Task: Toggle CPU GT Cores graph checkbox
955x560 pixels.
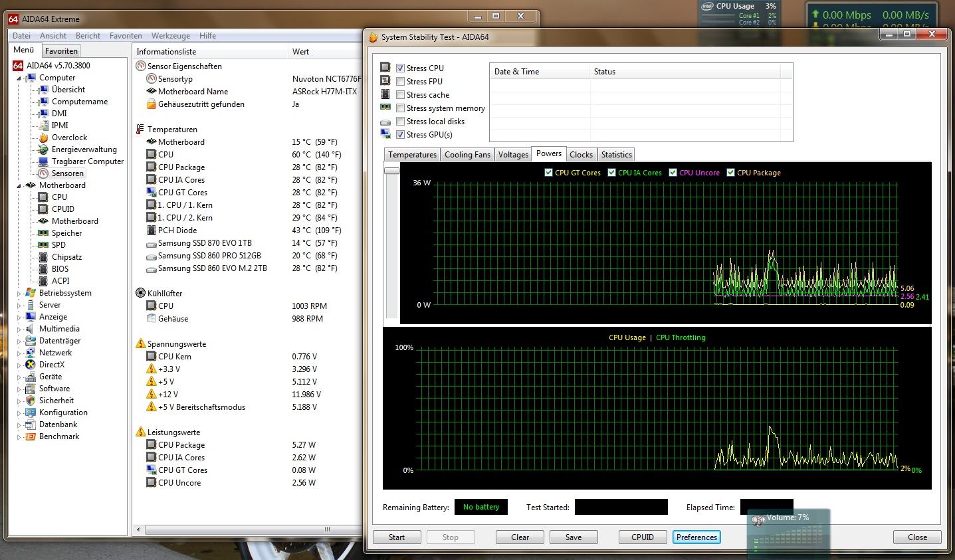Action: tap(548, 173)
